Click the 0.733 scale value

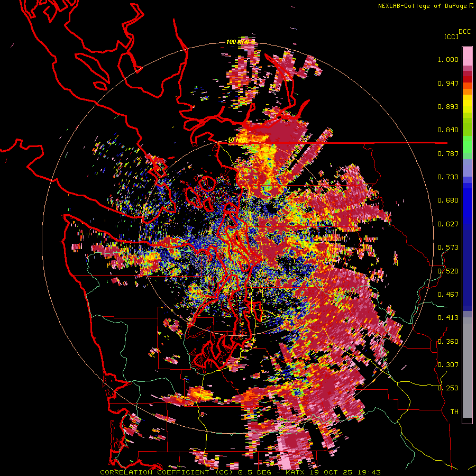point(448,177)
